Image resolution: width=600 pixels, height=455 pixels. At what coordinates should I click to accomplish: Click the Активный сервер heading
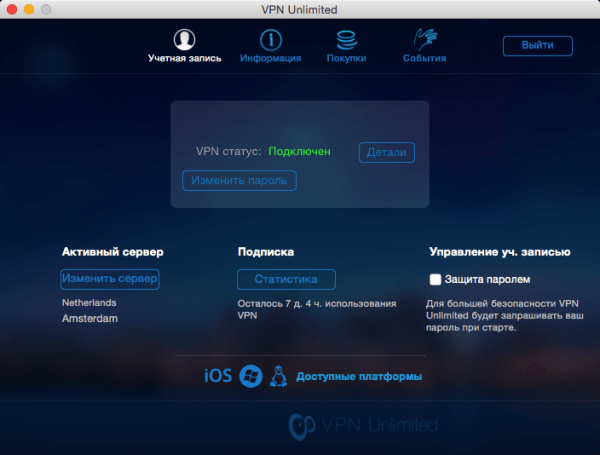(113, 252)
